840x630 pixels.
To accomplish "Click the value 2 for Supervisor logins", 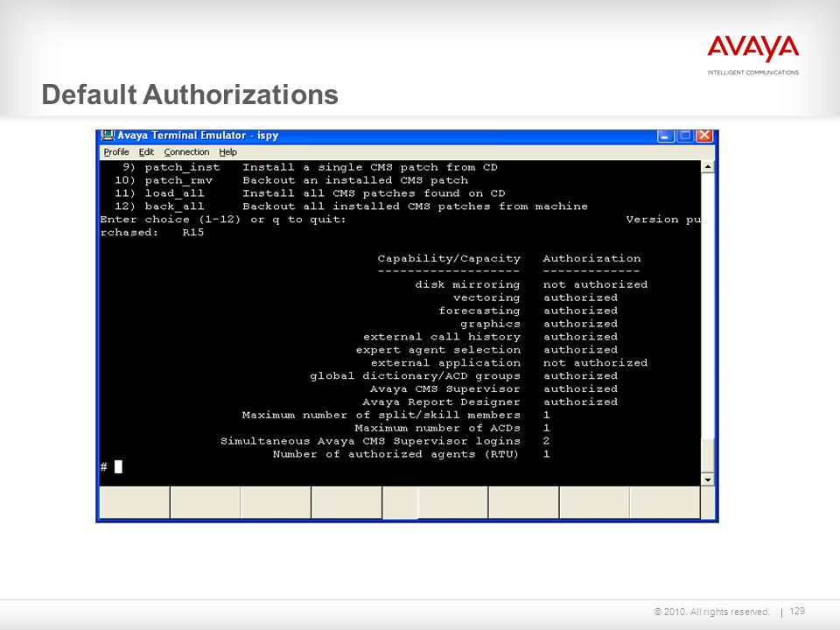I will pyautogui.click(x=546, y=441).
